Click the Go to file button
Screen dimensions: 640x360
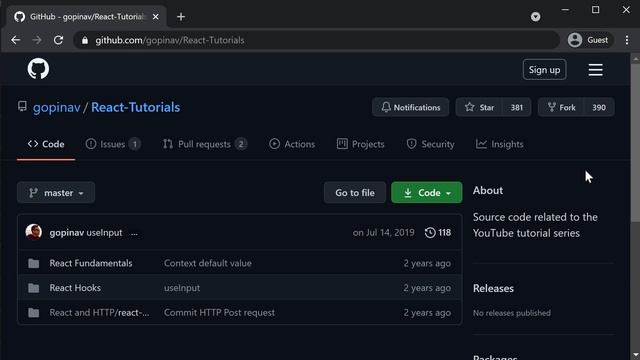355,193
